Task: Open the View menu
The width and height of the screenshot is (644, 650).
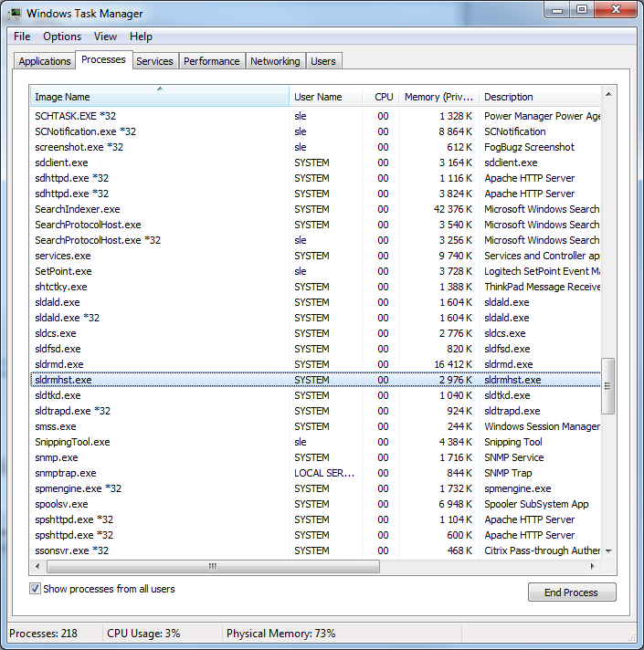Action: (105, 37)
